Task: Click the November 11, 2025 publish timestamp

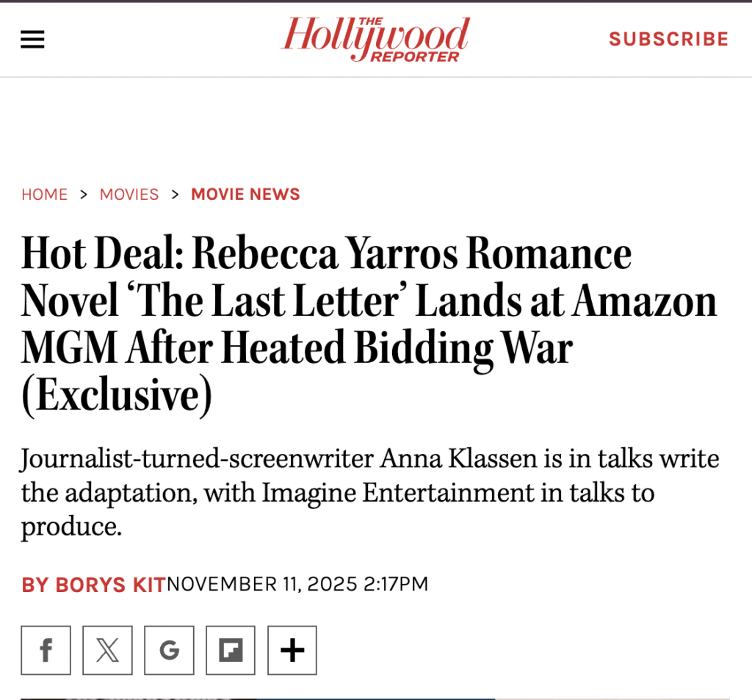Action: [x=297, y=585]
